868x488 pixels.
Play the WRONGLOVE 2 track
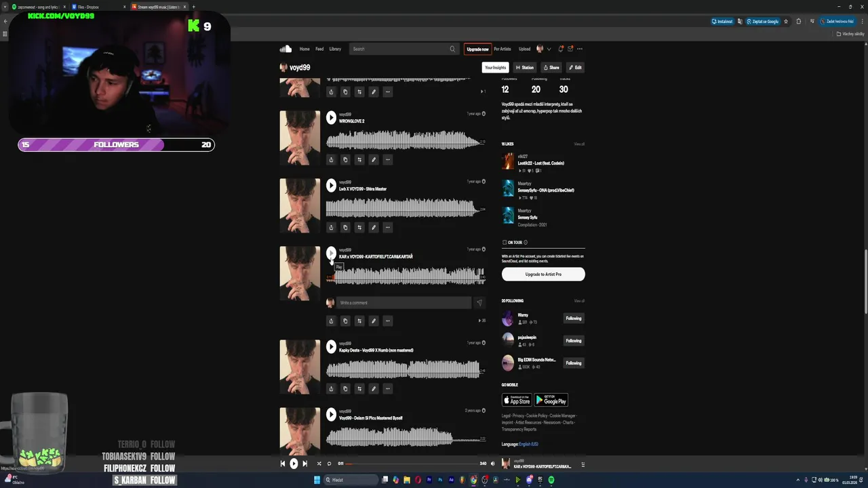coord(331,118)
